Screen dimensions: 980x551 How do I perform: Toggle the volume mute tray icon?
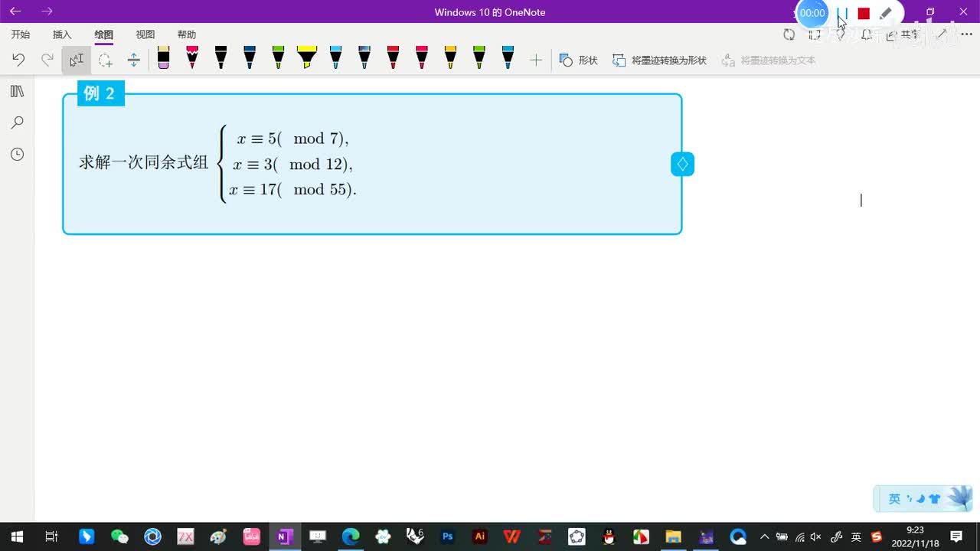click(x=816, y=537)
